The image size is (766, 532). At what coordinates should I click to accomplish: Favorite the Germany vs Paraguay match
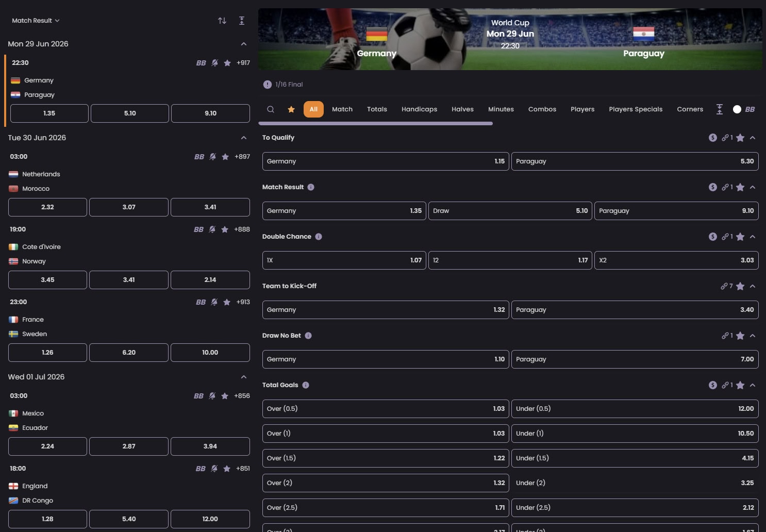click(x=227, y=63)
